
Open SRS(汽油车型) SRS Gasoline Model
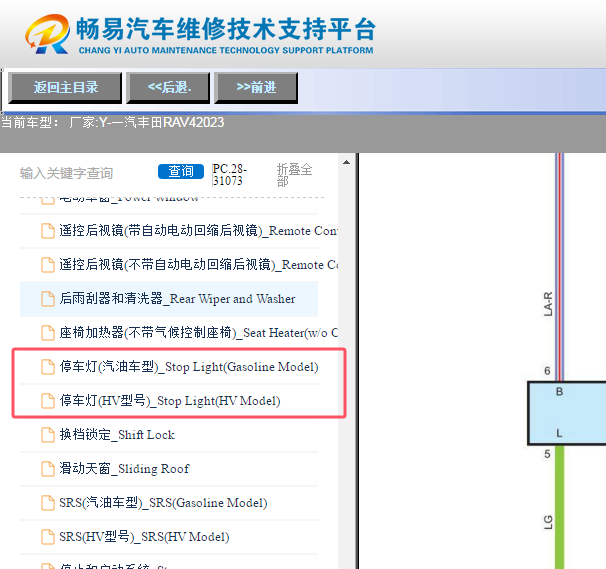tap(163, 503)
